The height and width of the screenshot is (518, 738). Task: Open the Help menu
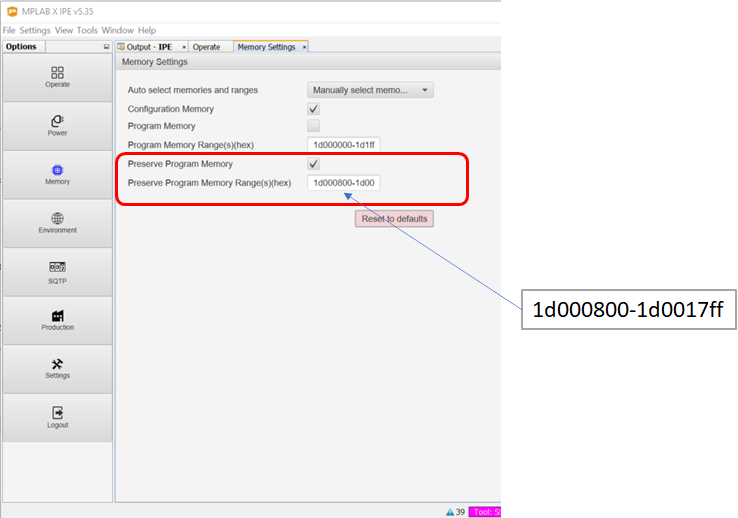(x=147, y=30)
